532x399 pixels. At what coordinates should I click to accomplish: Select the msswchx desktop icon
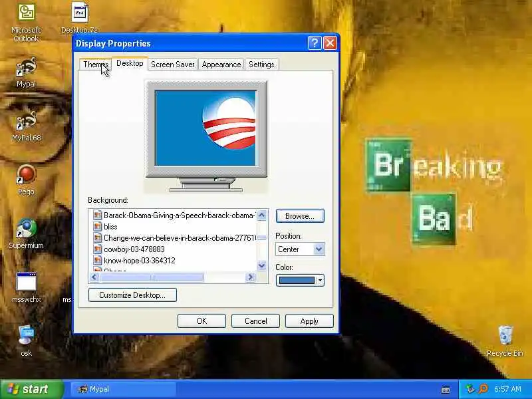[26, 288]
